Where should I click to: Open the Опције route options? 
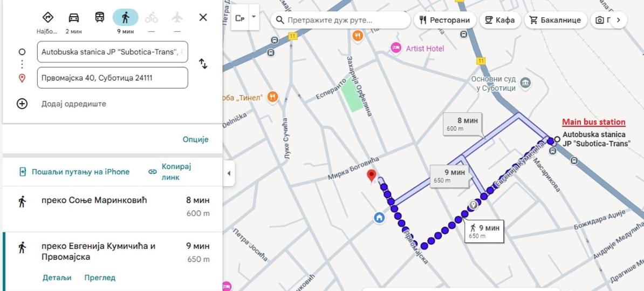pos(195,139)
